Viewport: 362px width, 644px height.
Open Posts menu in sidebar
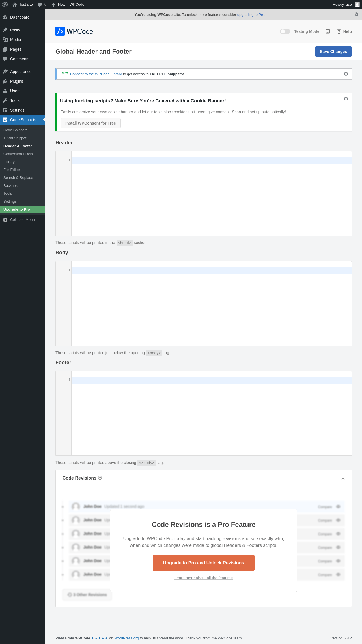tap(23, 30)
